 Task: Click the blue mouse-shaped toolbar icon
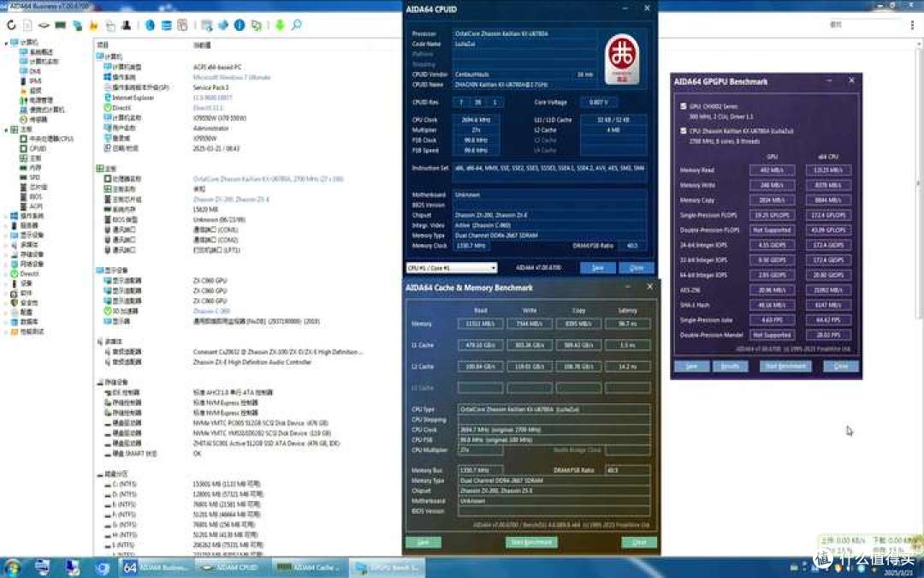tap(151, 25)
